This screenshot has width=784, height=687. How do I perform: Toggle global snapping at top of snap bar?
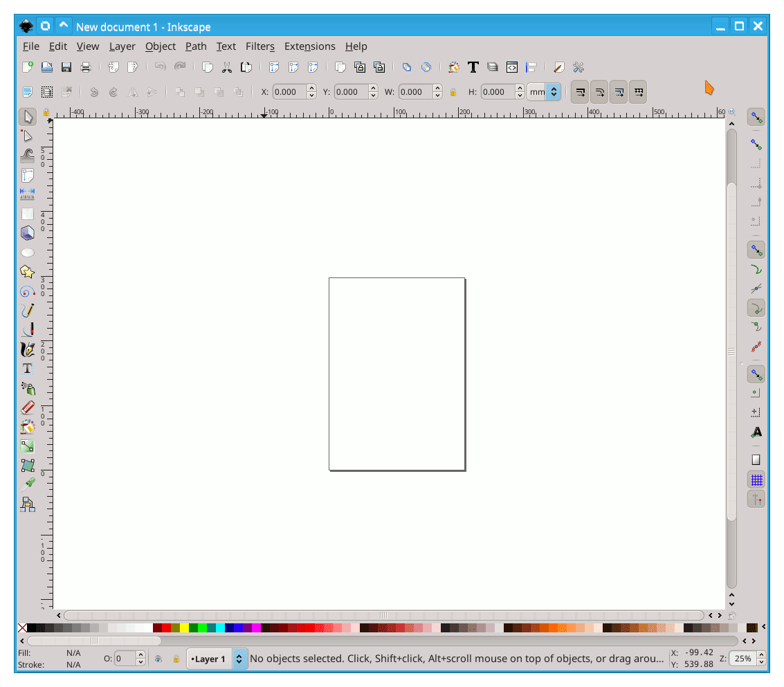756,118
